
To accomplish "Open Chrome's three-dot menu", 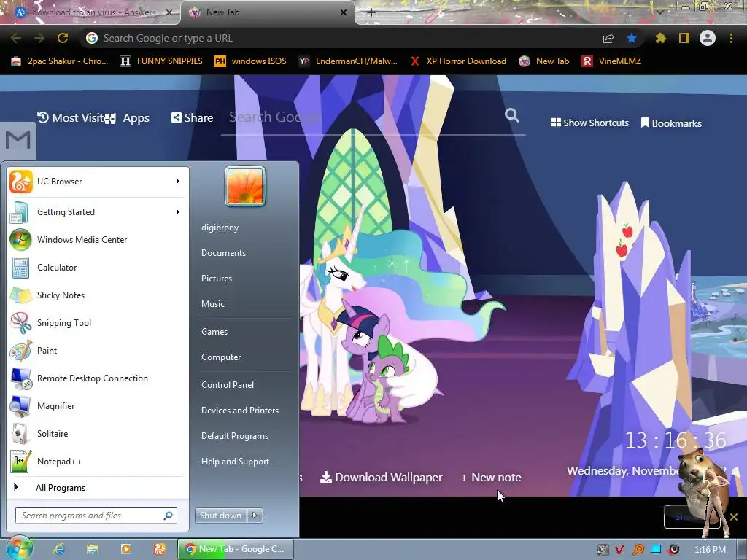I will click(731, 38).
